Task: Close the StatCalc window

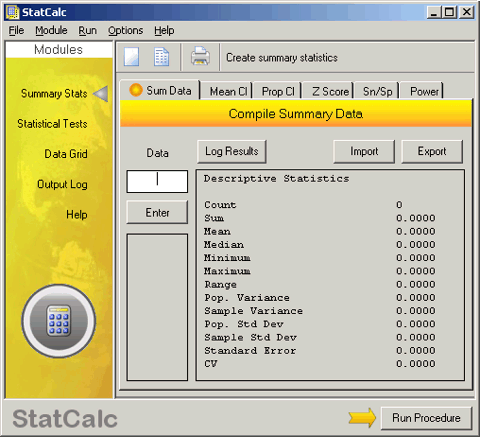Action: point(467,12)
